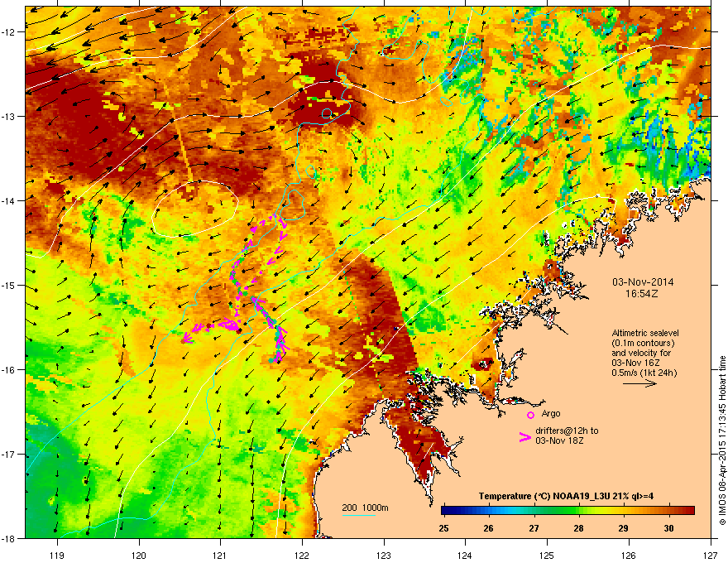Click the "Temperature (°C) NOAA19_L3U 21% ql>=4" title
728x563 pixels.
click(566, 496)
